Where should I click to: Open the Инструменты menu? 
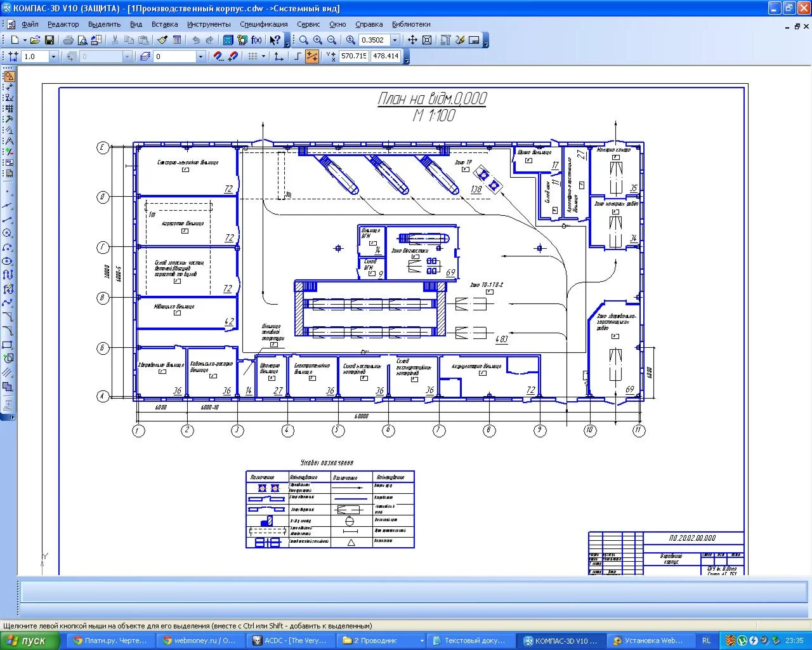209,24
